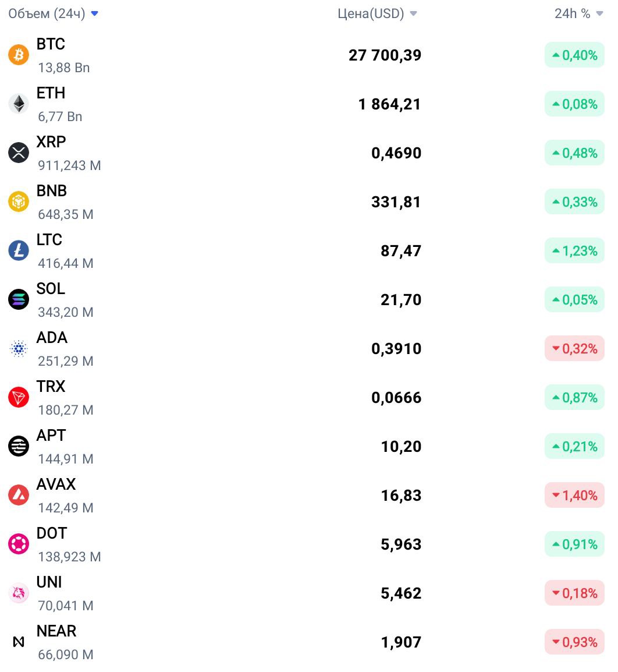Open the 0,40% BTC change badge
Screen dimensions: 618x672
point(574,55)
